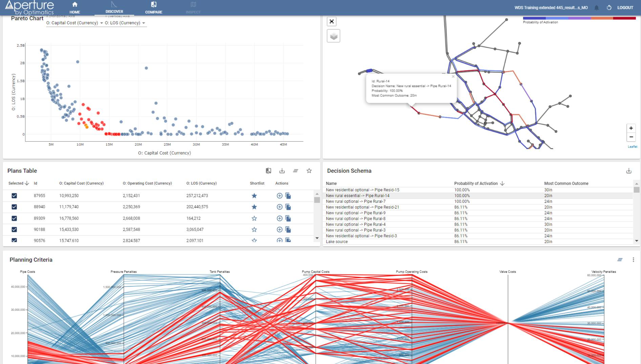Zoom in on the map

[631, 128]
